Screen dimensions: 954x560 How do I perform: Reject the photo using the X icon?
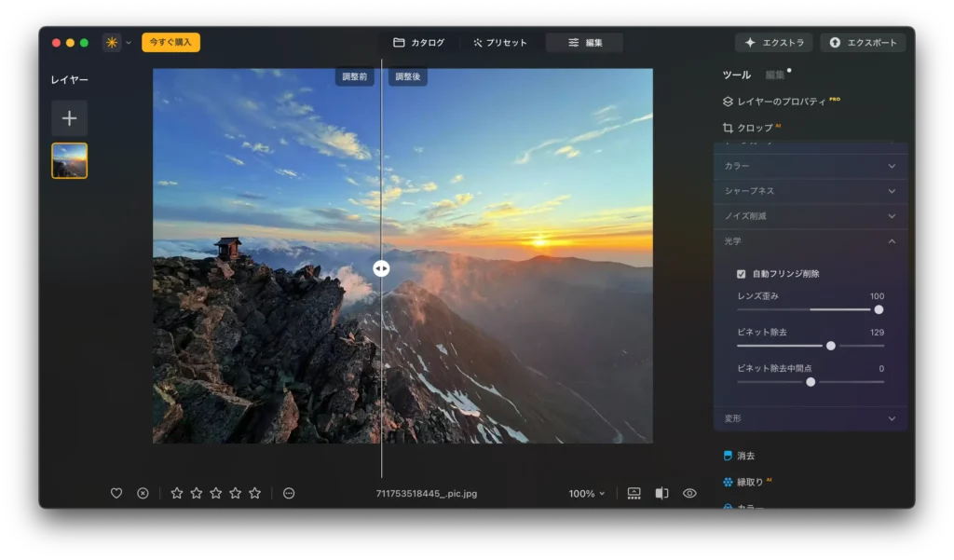142,493
